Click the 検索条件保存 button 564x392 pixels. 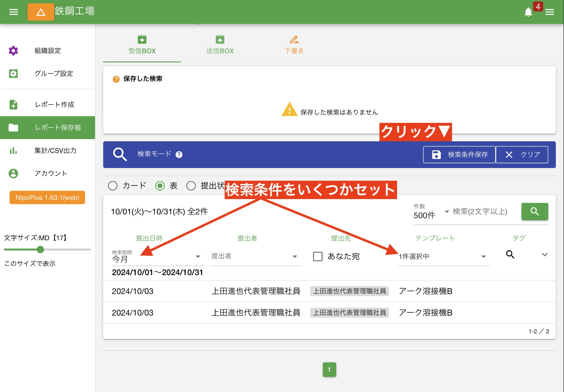pos(459,155)
